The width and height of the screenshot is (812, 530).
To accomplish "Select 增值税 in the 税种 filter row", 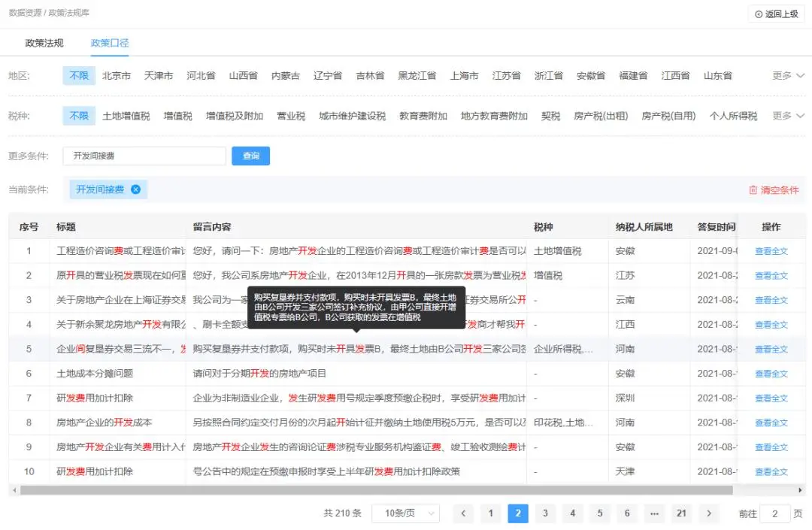I will [x=177, y=116].
